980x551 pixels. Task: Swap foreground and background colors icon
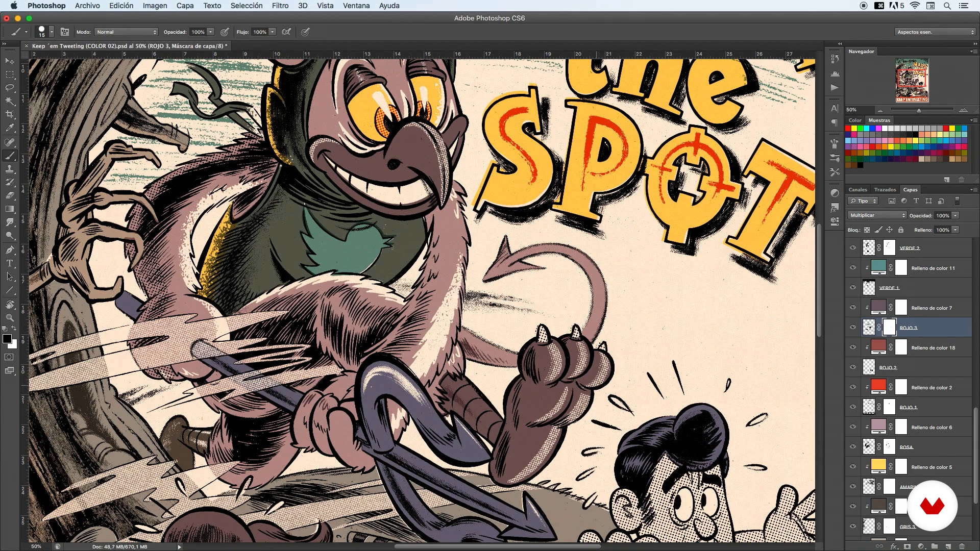tap(14, 329)
